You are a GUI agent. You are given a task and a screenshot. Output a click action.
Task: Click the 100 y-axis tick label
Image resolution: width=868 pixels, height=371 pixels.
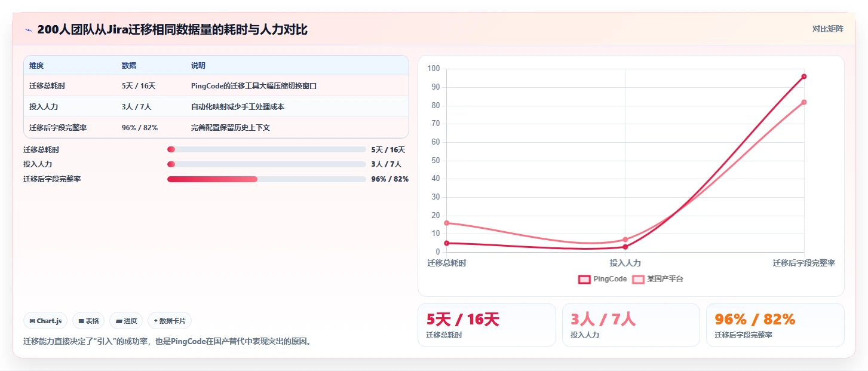434,69
